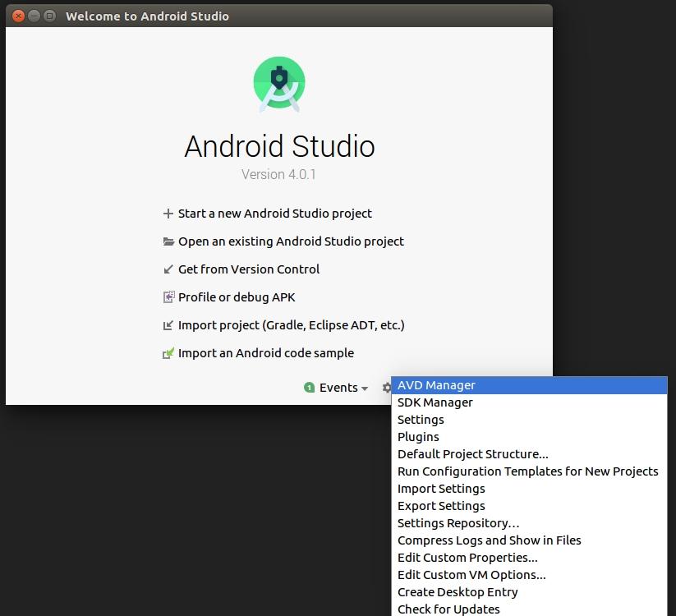Image resolution: width=676 pixels, height=616 pixels.
Task: Choose Get from Version Control
Action: 249,269
